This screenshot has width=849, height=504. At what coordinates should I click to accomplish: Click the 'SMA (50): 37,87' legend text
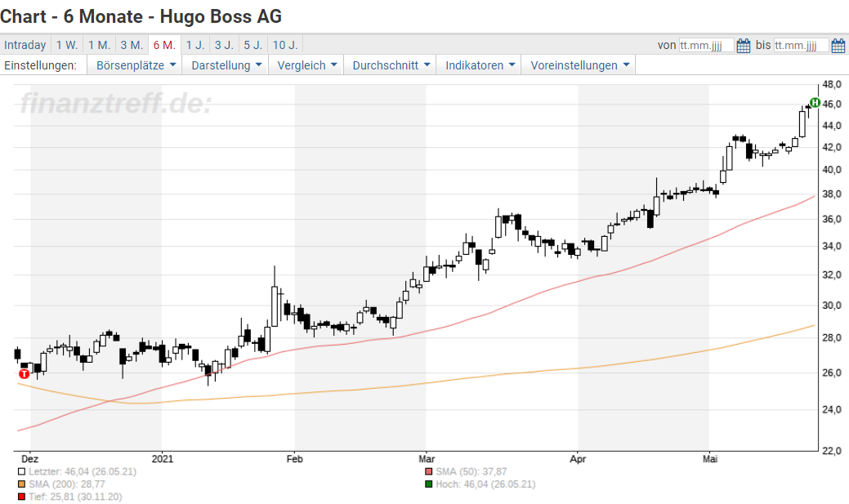coord(471,472)
